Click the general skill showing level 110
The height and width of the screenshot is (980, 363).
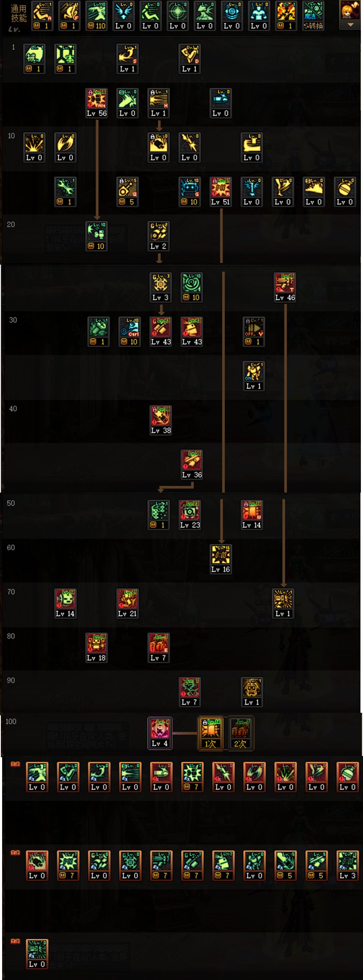[96, 16]
